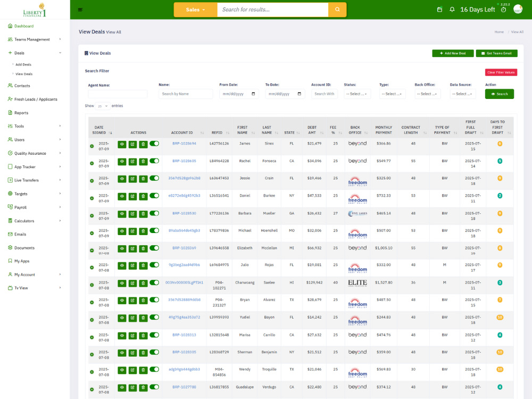
Task: Sort the table by Date Signed column
Action: tap(101, 130)
